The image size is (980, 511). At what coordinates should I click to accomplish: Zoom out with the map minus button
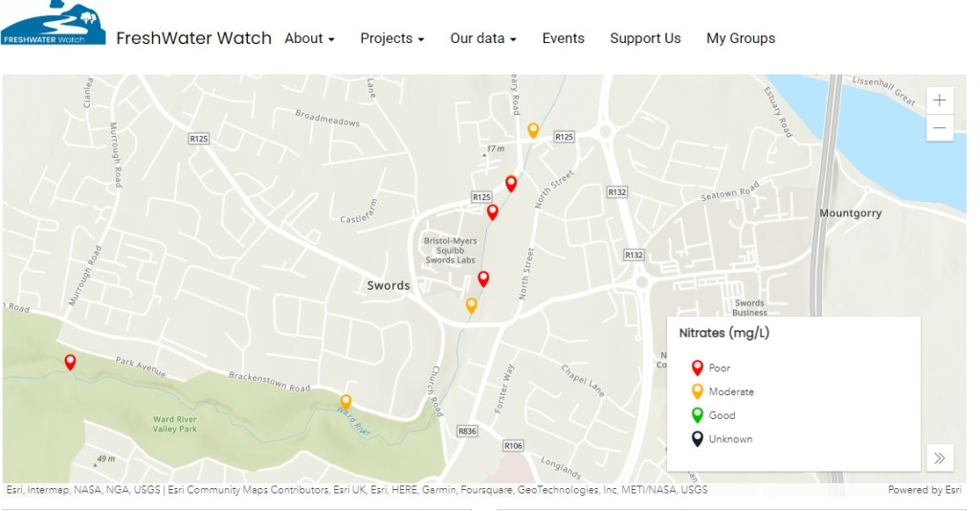(940, 128)
